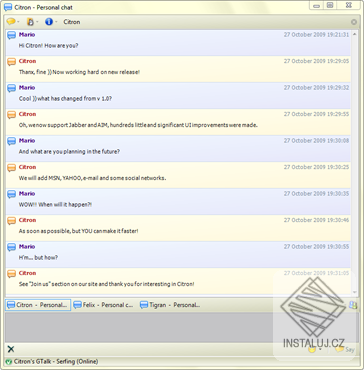Switch to the Citron - Personal chat tab

coord(38,305)
